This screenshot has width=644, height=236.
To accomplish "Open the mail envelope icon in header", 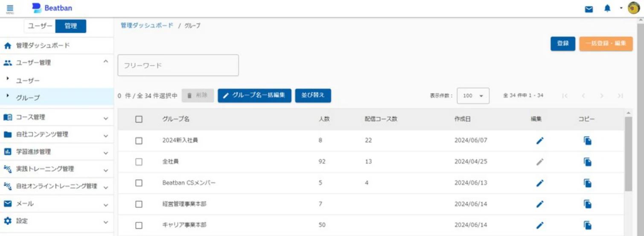I will (589, 9).
